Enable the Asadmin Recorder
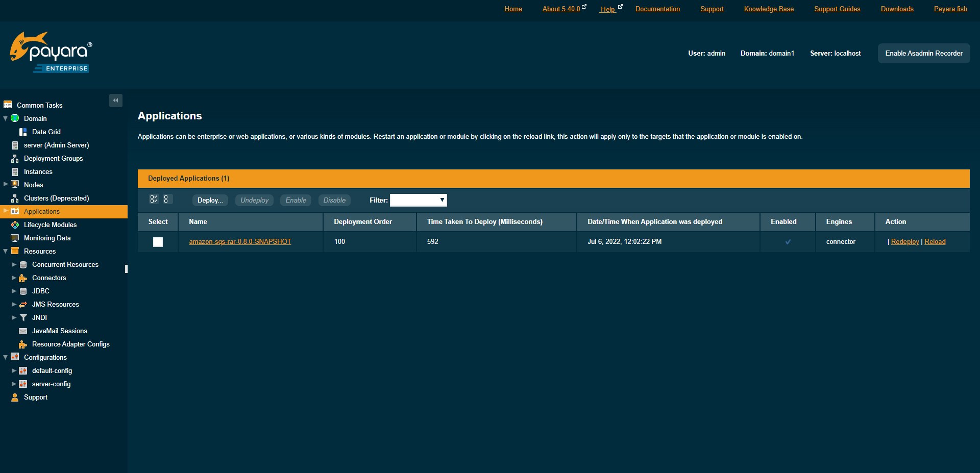The width and height of the screenshot is (980, 473). [x=923, y=53]
